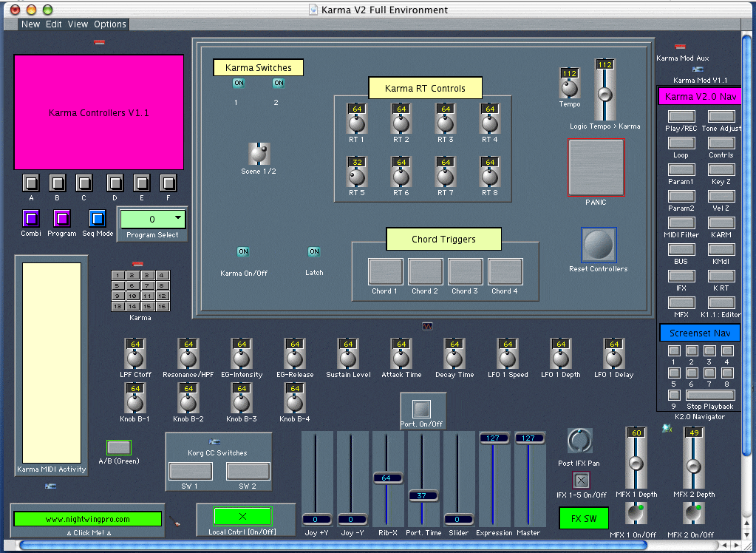The width and height of the screenshot is (756, 553).
Task: Toggle the IFX 1-5 On/Off checkbox
Action: [x=582, y=480]
